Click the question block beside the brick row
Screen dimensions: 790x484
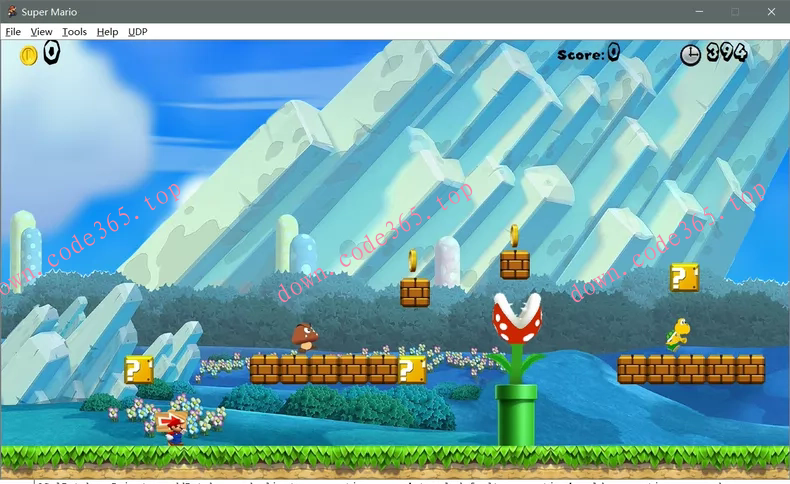[412, 369]
